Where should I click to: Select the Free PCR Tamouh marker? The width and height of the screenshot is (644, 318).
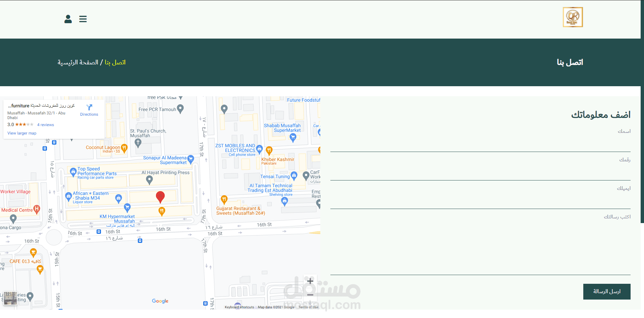click(x=180, y=109)
